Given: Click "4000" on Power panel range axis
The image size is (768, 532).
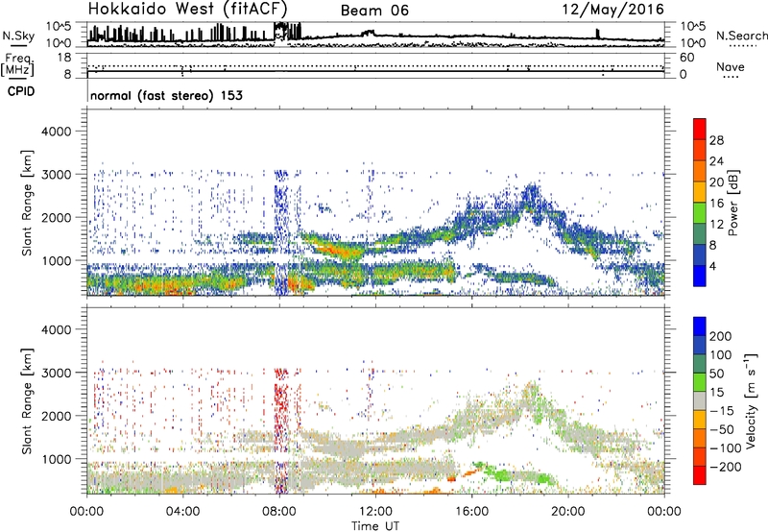Looking at the screenshot, I should click(x=56, y=132).
